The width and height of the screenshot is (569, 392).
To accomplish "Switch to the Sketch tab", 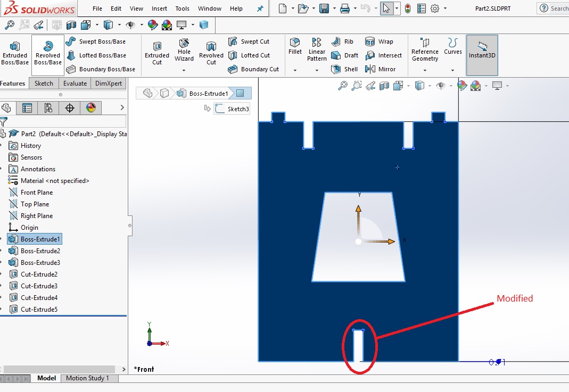I will coord(44,83).
